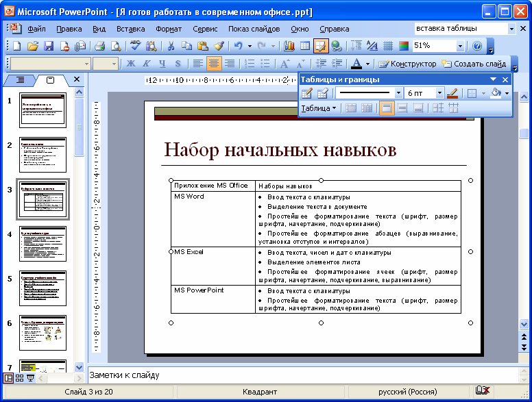Copy the selection using the Copy icon
This screenshot has height=402, width=532.
186,46
